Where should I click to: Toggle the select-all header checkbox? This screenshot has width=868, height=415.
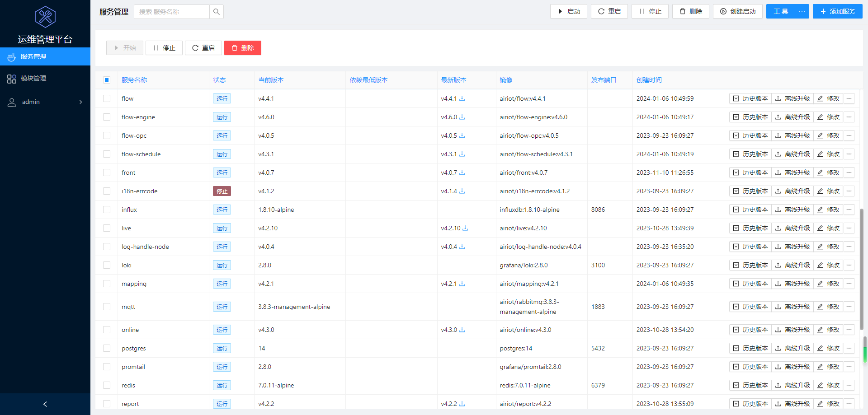pyautogui.click(x=107, y=80)
